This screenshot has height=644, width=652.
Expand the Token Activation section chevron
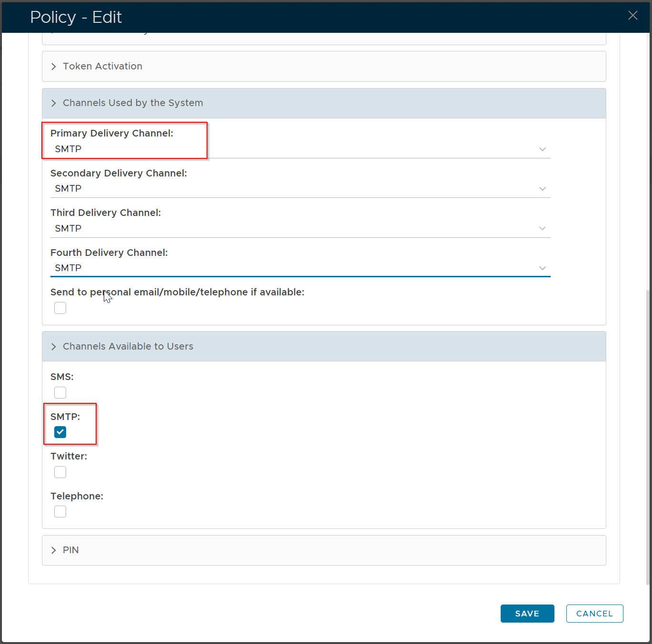tap(54, 67)
